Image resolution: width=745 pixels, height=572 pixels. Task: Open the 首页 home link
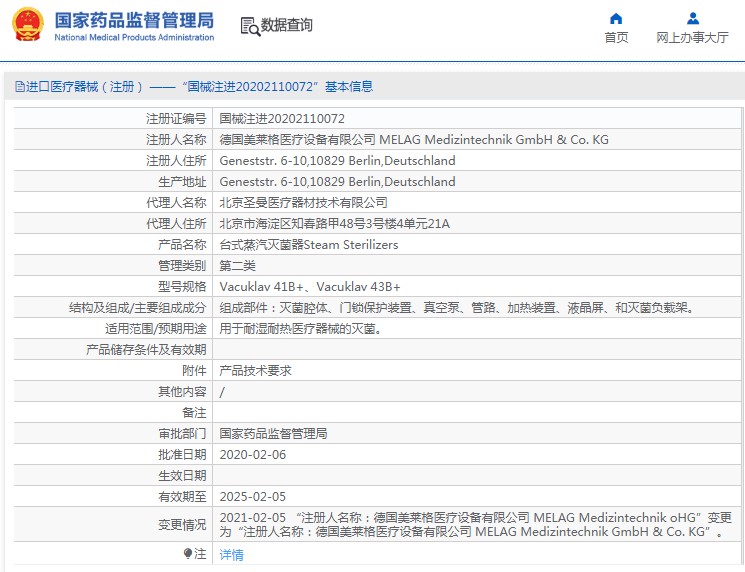click(616, 38)
